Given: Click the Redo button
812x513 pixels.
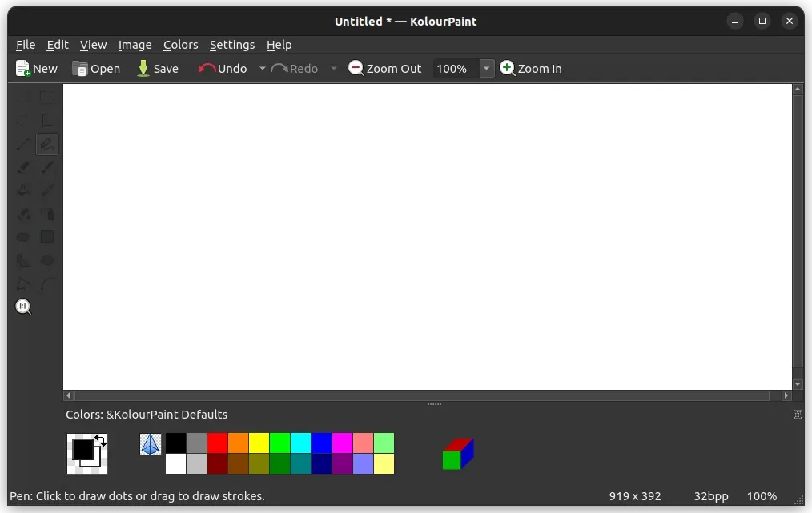Looking at the screenshot, I should point(295,68).
